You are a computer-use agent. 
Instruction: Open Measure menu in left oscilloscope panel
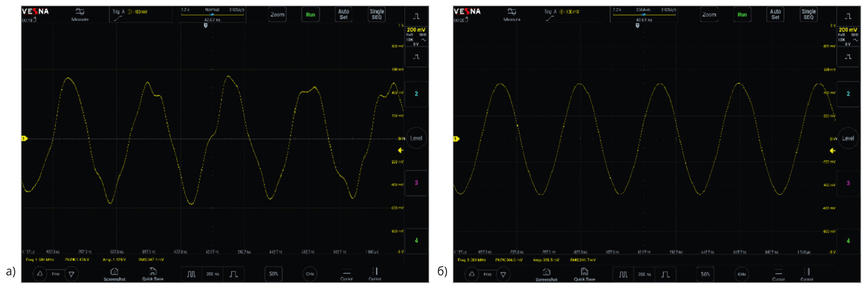80,14
